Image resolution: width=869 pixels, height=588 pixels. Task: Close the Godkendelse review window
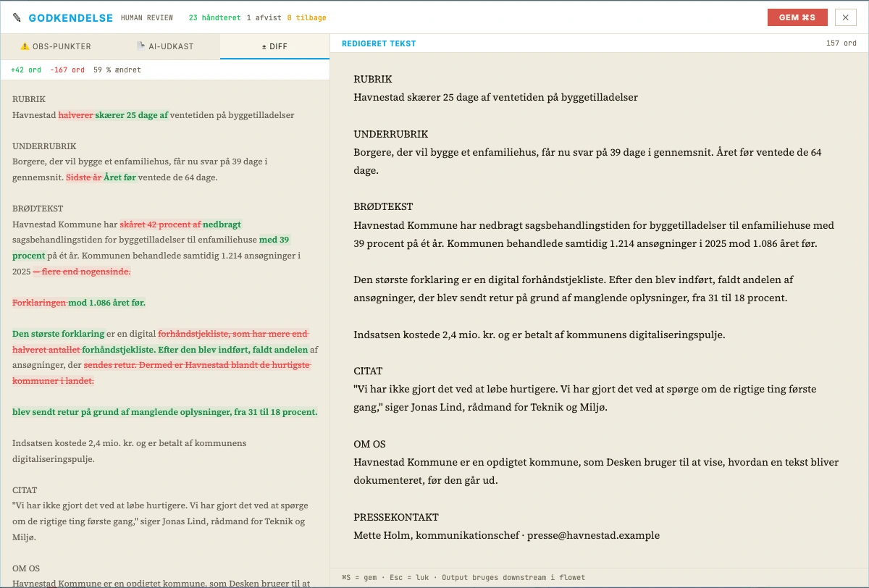846,17
